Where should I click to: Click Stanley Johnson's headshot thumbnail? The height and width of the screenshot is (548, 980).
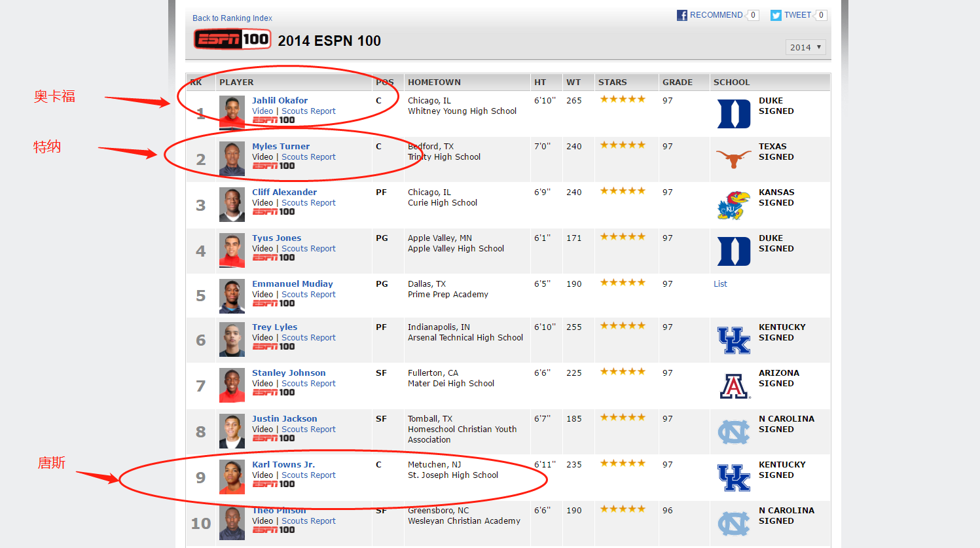[232, 386]
